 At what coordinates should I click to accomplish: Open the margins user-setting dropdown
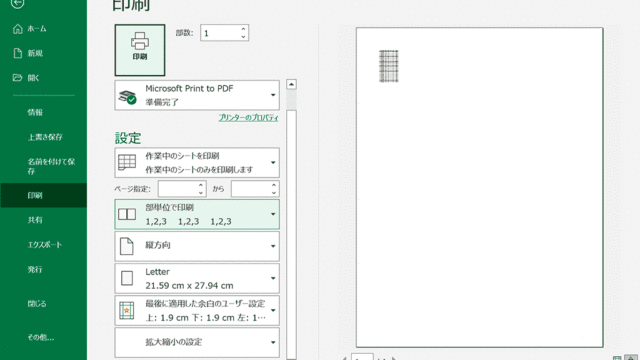tap(197, 310)
